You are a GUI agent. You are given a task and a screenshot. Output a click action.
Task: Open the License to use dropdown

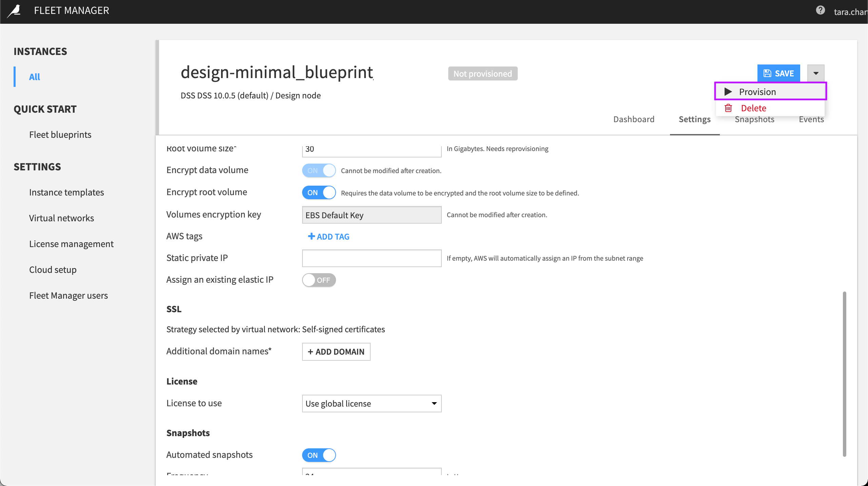372,404
